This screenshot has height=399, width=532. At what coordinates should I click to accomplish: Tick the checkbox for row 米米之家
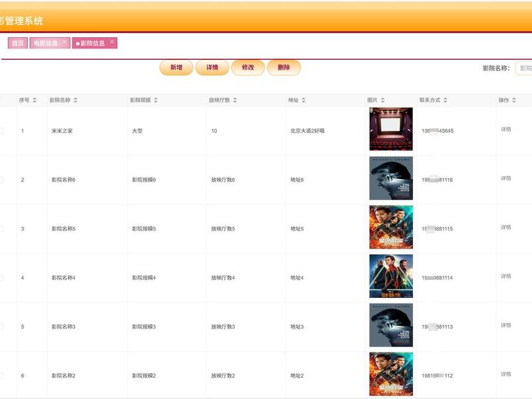tap(1, 130)
